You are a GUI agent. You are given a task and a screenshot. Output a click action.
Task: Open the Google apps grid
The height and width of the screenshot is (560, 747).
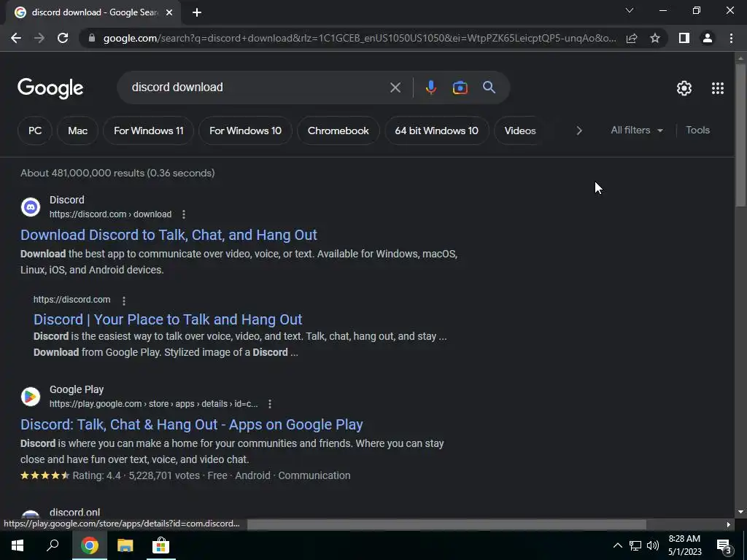718,88
